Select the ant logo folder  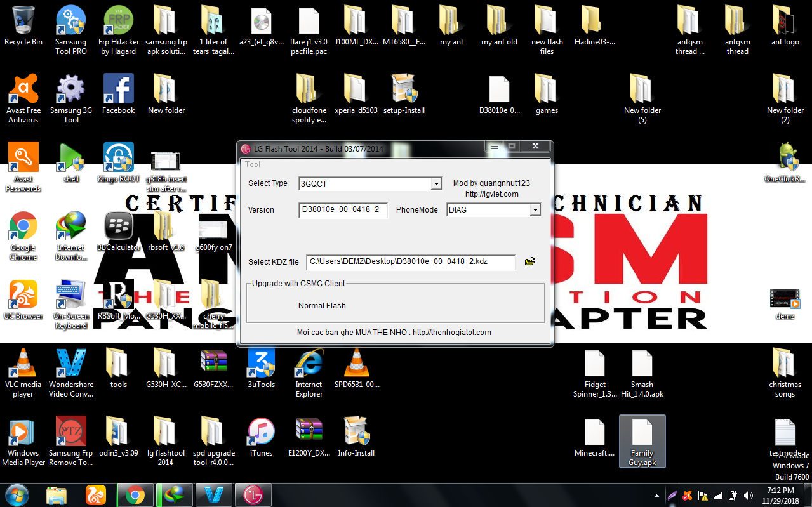[785, 25]
